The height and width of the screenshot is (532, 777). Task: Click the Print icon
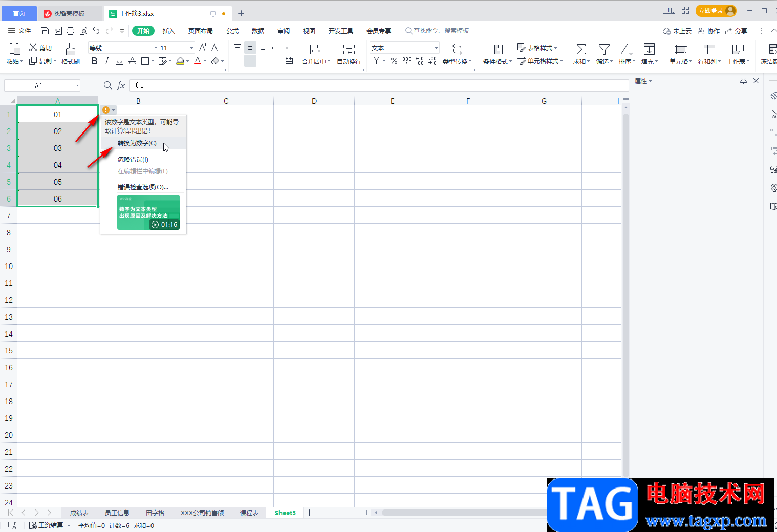70,31
